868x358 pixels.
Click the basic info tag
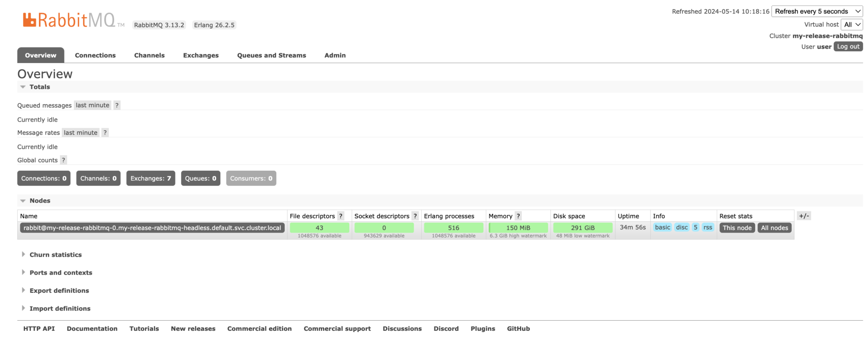(x=662, y=228)
